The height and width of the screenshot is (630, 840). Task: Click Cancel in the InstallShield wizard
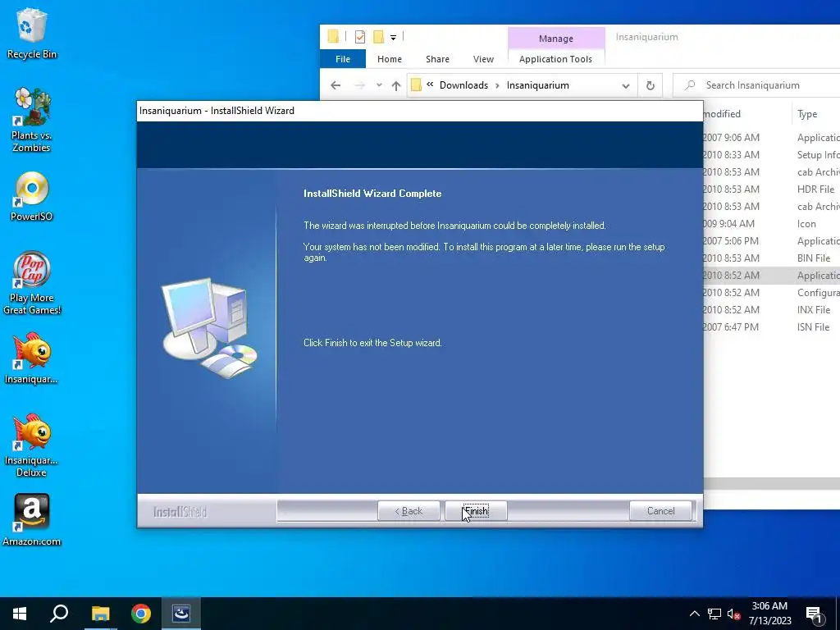[x=660, y=510]
